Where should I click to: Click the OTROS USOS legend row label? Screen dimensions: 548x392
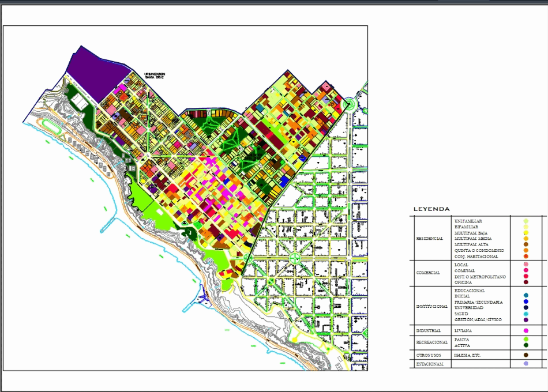tap(429, 355)
